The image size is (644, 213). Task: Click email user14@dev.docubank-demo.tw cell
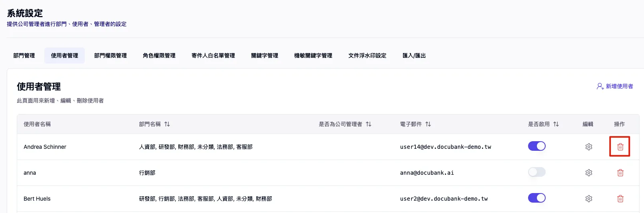click(445, 147)
